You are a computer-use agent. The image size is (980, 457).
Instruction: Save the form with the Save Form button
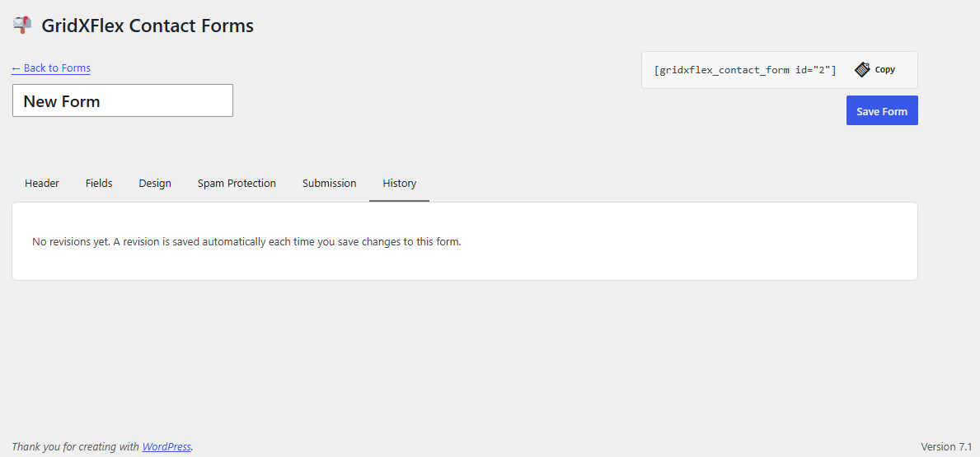[882, 110]
